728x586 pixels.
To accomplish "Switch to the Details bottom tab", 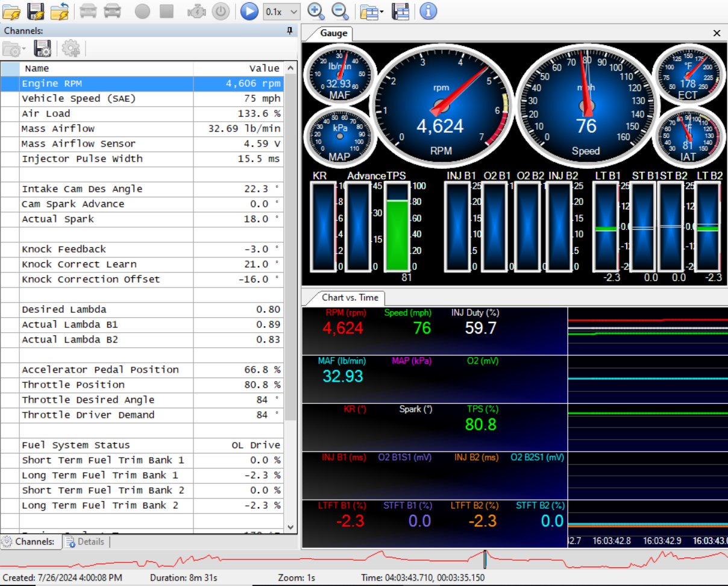I will (x=86, y=541).
